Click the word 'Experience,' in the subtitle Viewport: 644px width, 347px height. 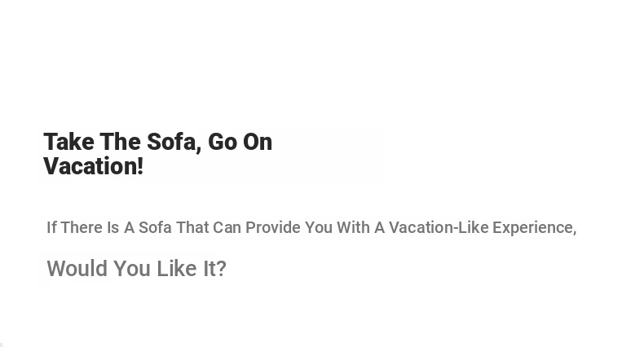point(534,228)
